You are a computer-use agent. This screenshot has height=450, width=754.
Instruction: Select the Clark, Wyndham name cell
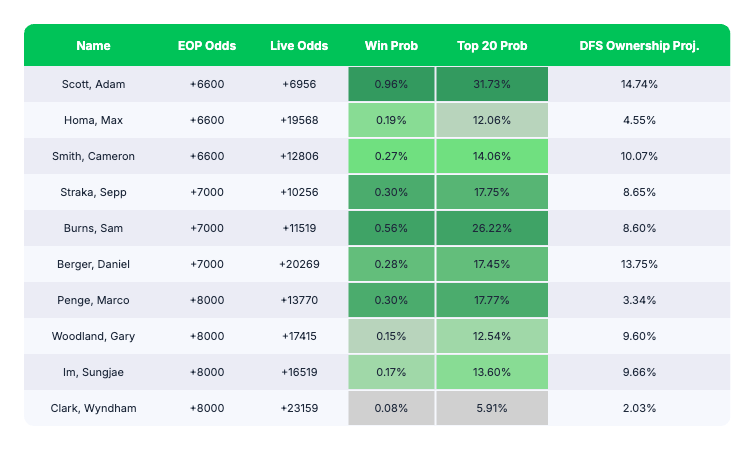coord(93,408)
